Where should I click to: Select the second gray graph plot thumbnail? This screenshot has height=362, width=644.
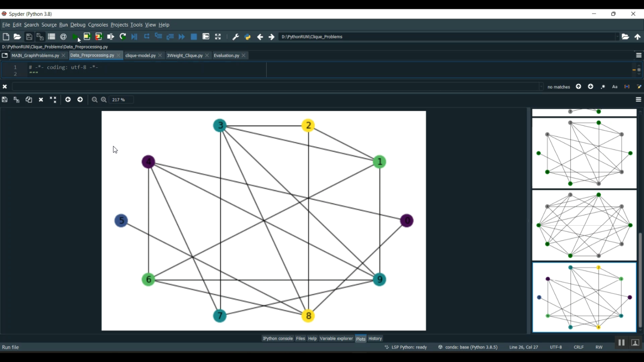[584, 225]
